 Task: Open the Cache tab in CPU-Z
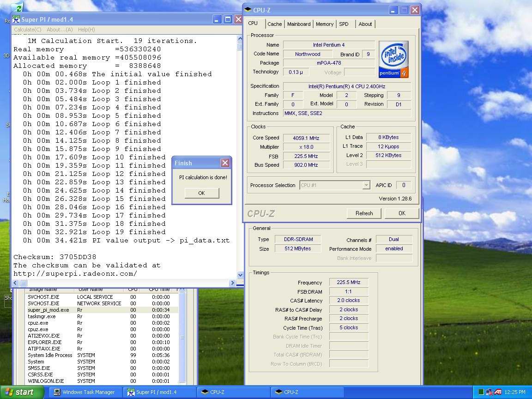tap(274, 24)
